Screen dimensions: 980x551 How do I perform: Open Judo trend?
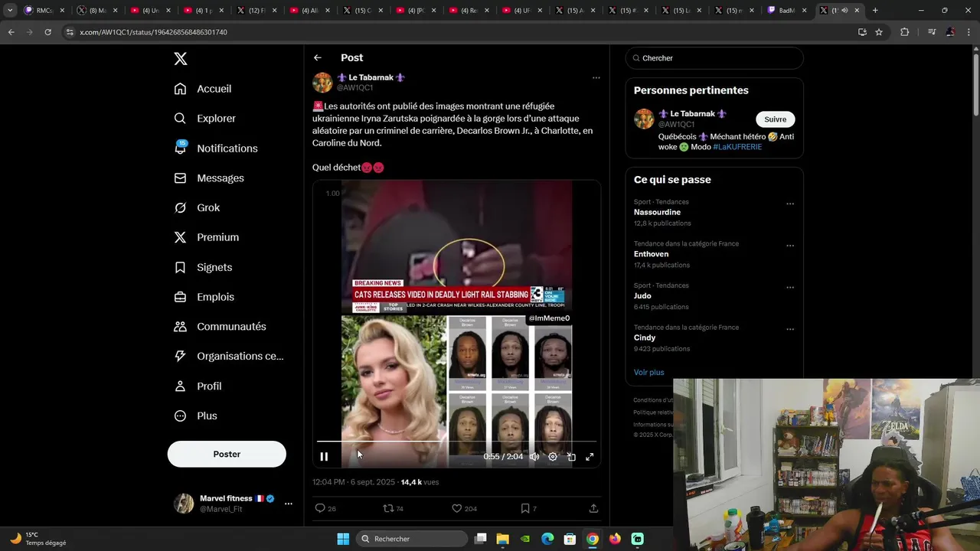click(642, 296)
